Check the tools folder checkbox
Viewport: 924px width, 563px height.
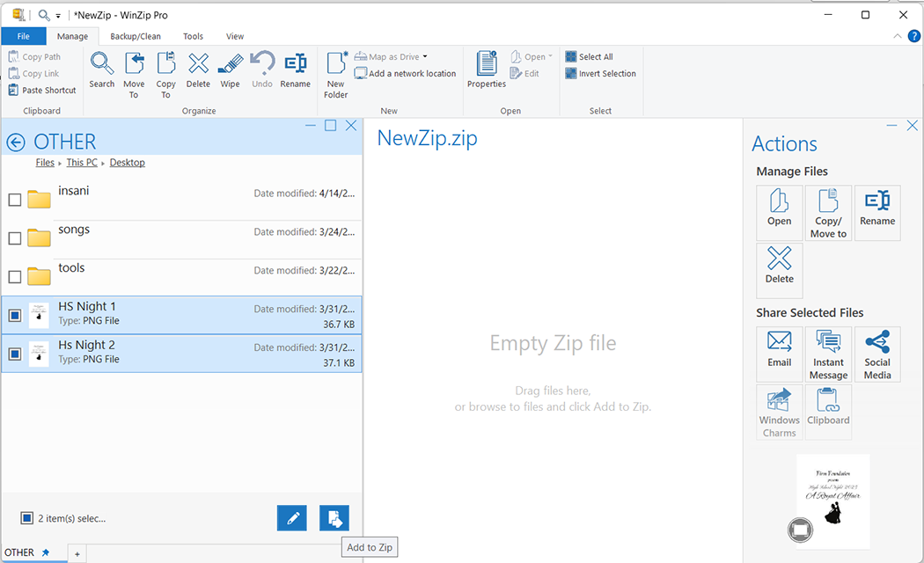coord(15,277)
